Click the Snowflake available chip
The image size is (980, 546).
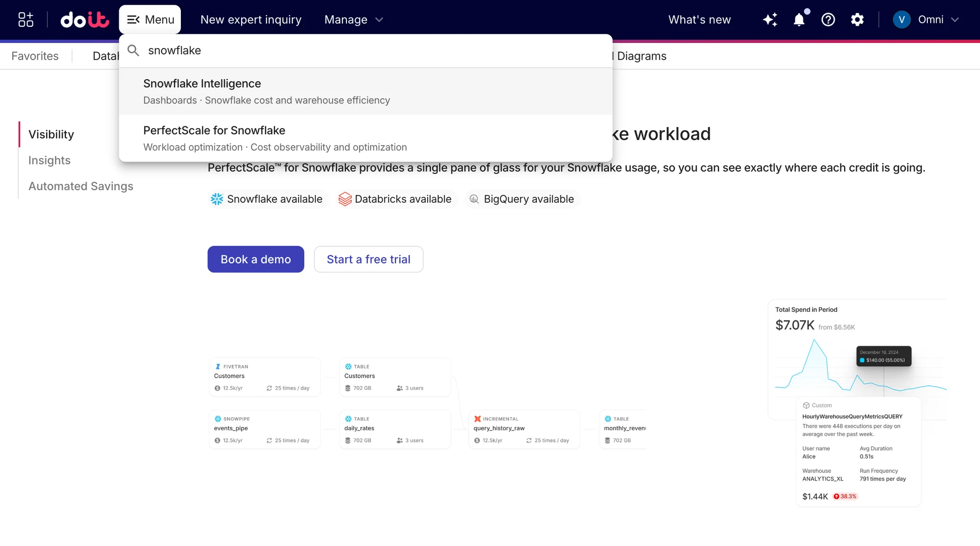click(268, 199)
